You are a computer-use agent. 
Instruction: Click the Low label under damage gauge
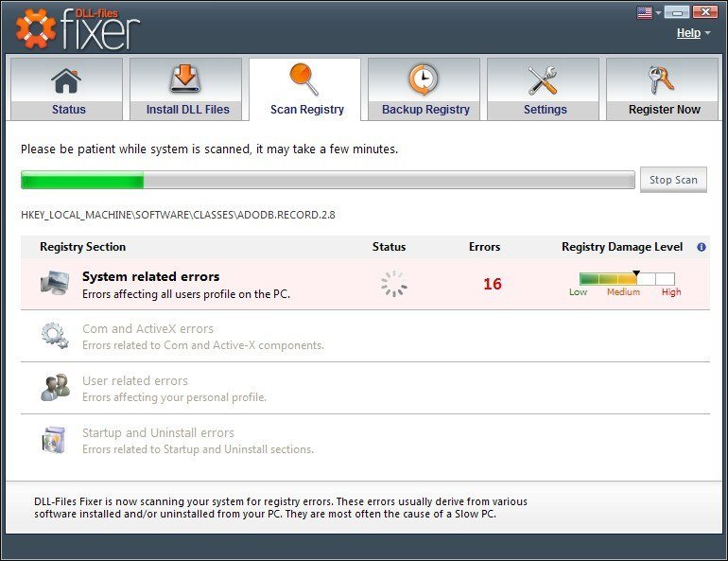(578, 292)
